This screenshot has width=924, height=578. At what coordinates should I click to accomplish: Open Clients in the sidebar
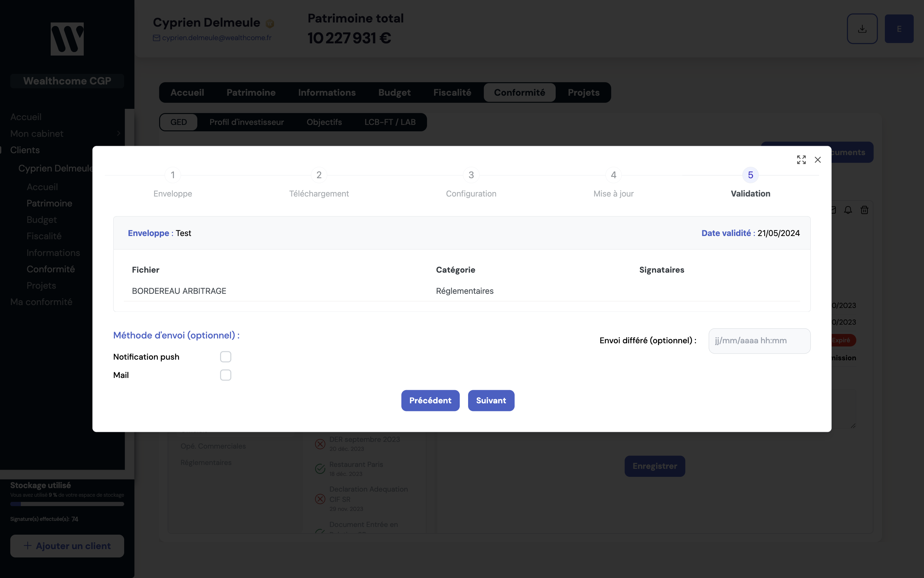click(25, 150)
